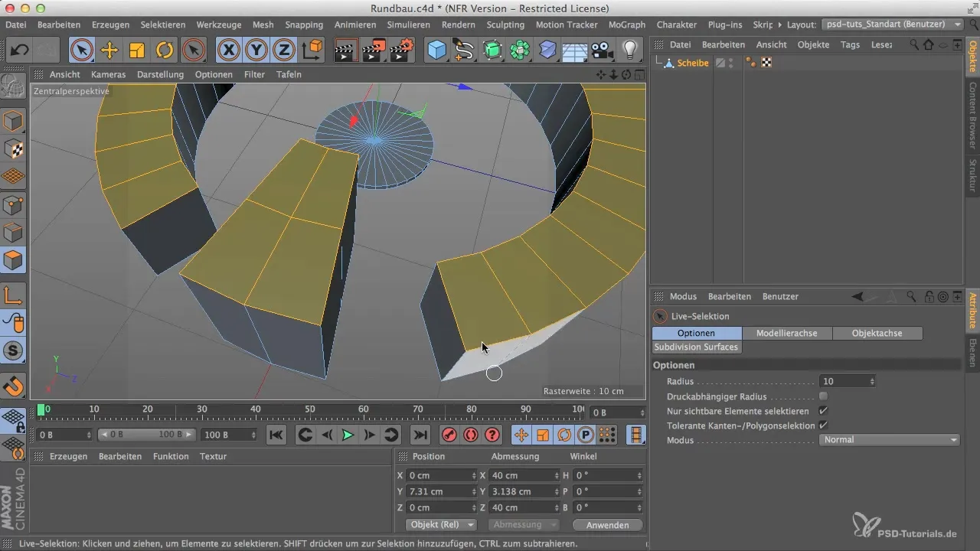Open render settings clapperboard icon

[402, 51]
